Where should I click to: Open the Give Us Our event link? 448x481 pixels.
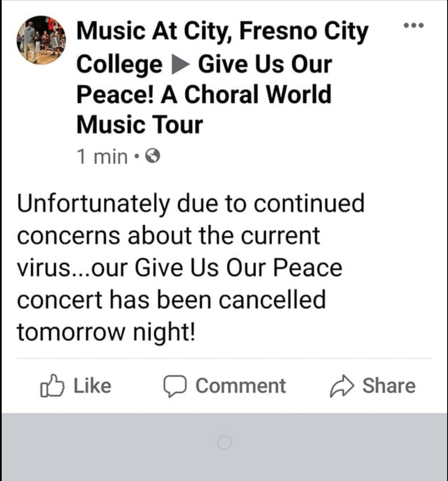point(265,65)
